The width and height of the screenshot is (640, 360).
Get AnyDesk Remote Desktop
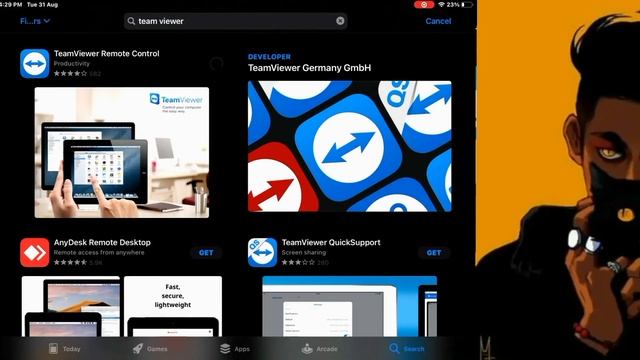206,253
